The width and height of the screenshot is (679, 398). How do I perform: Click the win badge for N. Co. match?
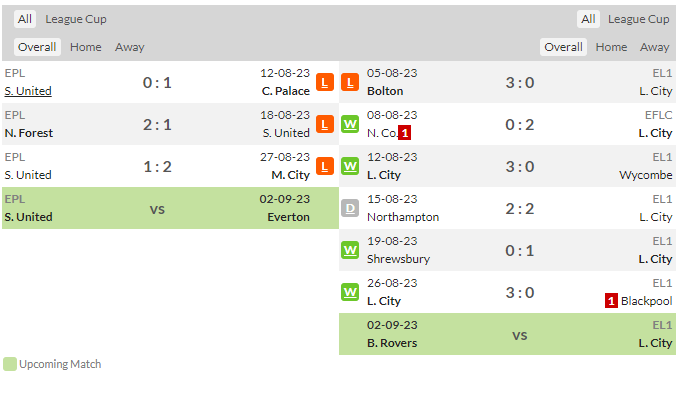(350, 124)
